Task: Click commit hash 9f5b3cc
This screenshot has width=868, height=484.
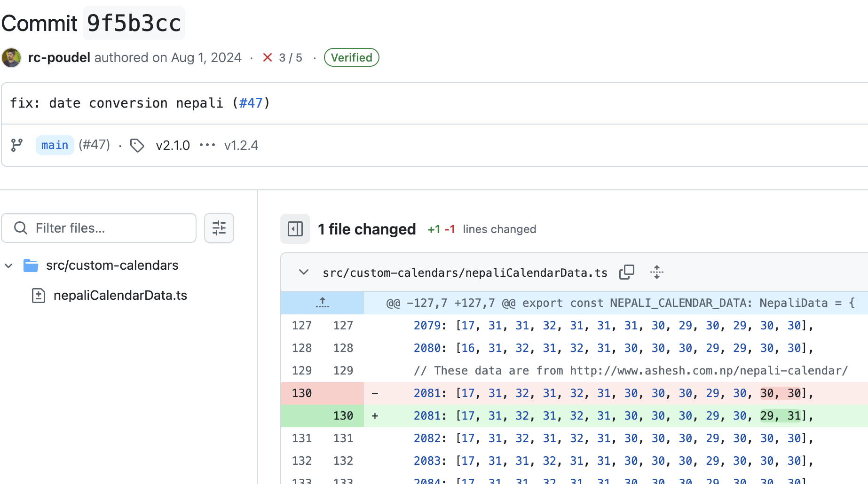Action: pos(134,23)
